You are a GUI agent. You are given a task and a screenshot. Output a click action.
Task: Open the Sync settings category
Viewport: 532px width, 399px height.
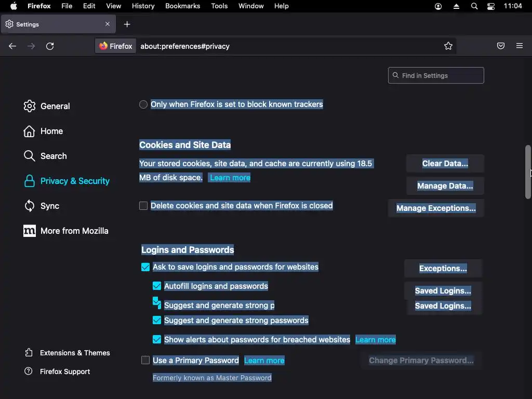49,206
